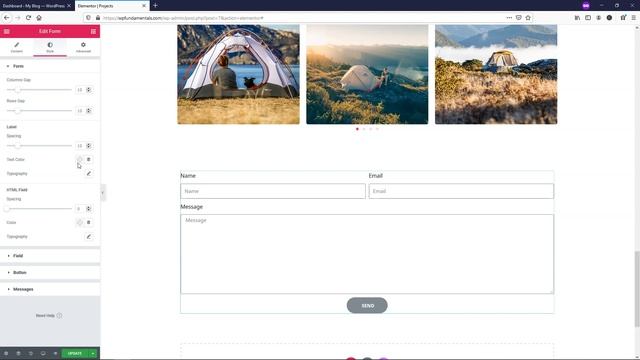Image resolution: width=640 pixels, height=360 pixels.
Task: Select the mountain tent carousel image
Action: click(496, 74)
